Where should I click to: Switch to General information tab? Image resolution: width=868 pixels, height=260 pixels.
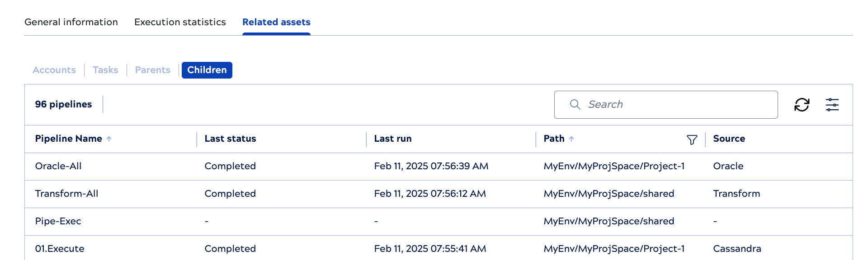(x=71, y=22)
